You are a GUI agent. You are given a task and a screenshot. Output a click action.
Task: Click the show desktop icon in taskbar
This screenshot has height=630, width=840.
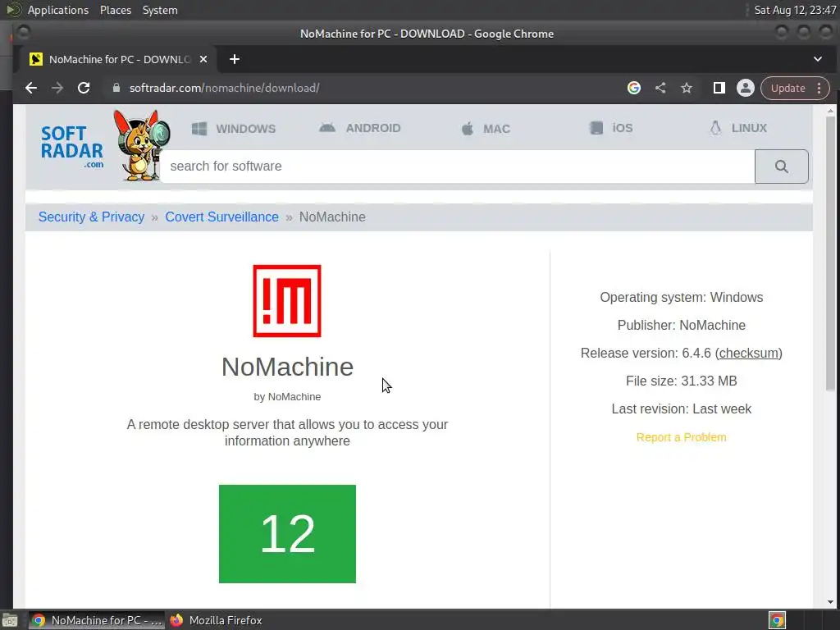(10, 620)
